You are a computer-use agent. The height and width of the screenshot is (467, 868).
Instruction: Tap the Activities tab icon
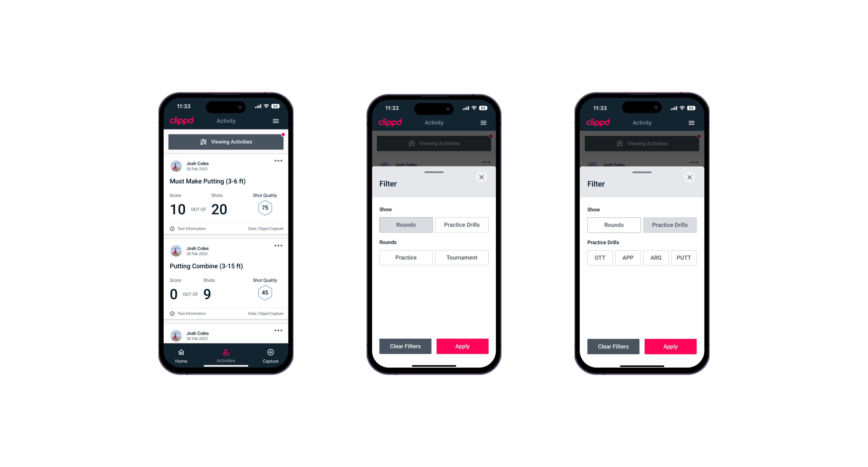226,352
